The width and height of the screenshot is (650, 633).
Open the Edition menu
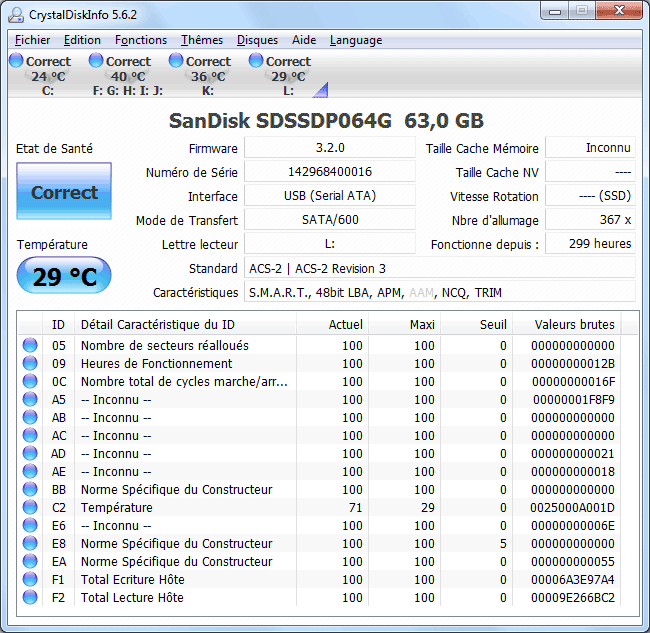82,40
